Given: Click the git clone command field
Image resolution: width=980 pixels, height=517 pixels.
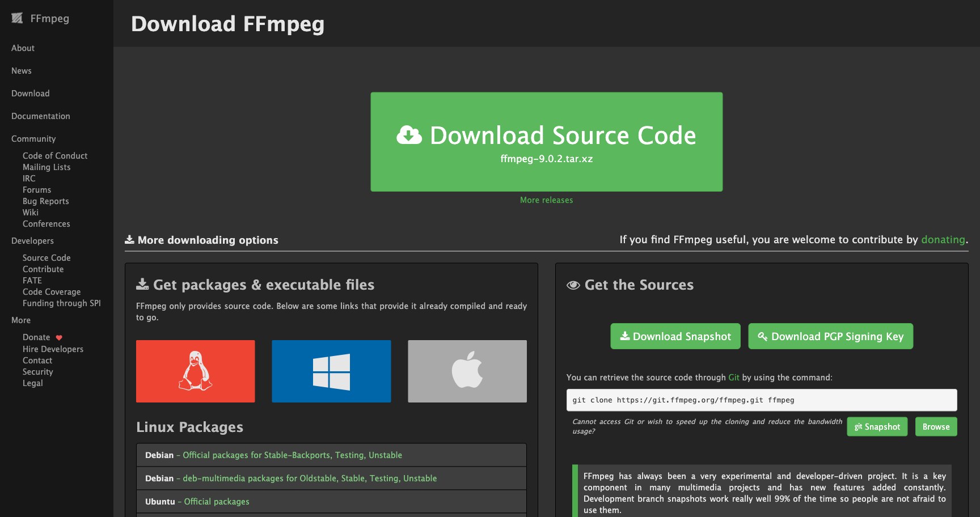Looking at the screenshot, I should click(x=762, y=400).
